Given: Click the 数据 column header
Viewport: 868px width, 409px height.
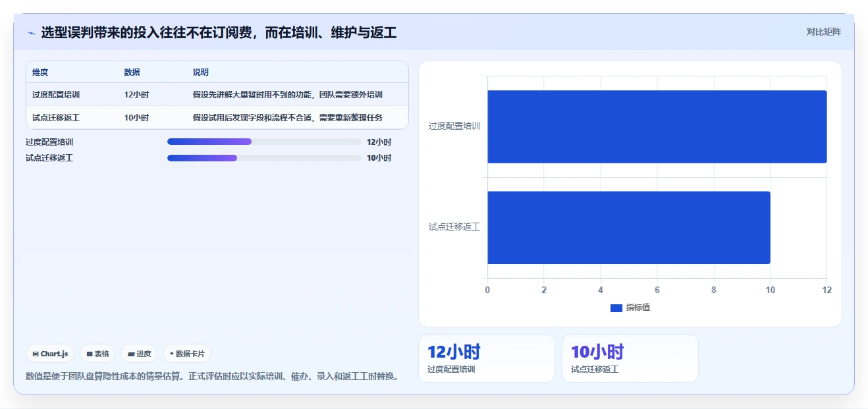Looking at the screenshot, I should point(132,72).
